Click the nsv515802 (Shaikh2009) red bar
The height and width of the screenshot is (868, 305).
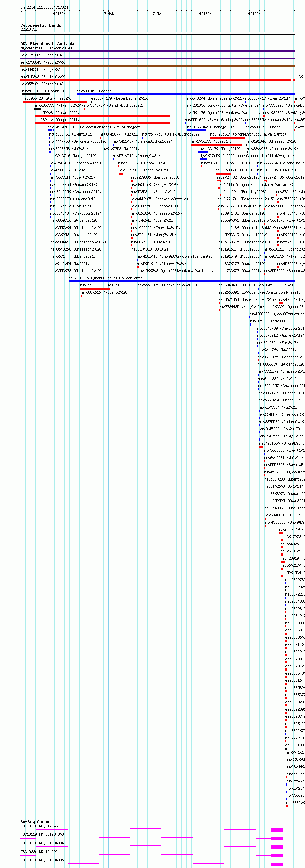(x=156, y=80)
